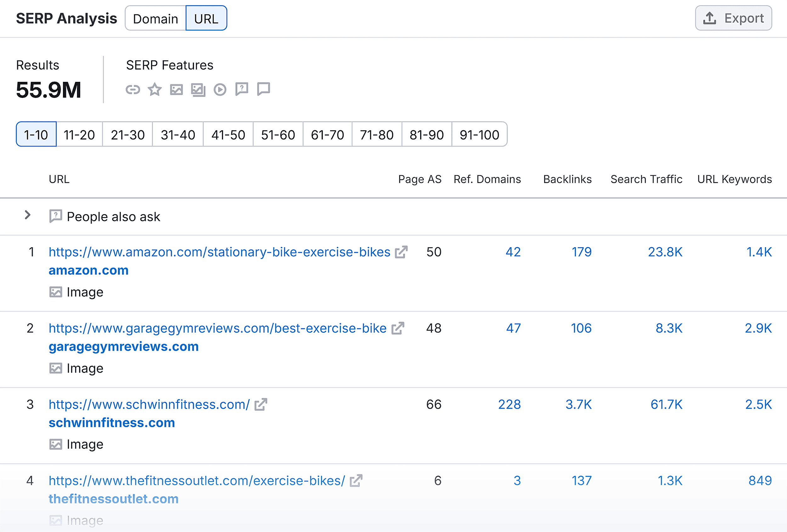Click Image icon under garagegymreviews.com result
The image size is (787, 532).
[55, 368]
